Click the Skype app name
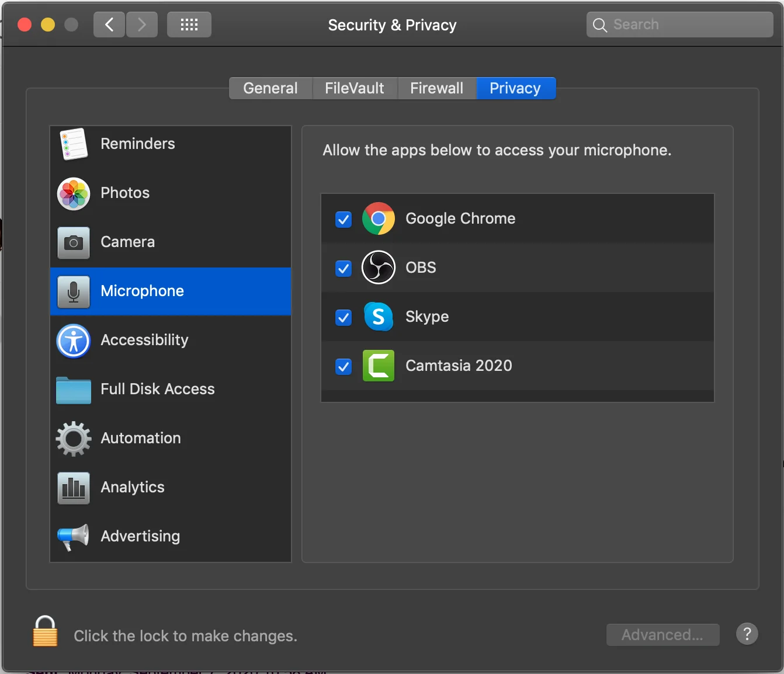The image size is (784, 674). 427,317
